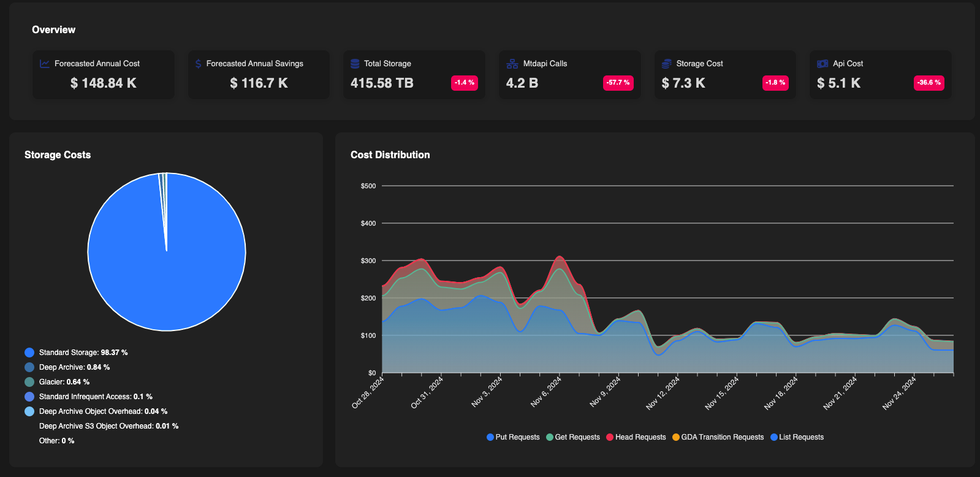
Task: Click Deep Archive Object Overhead: 0.04 % label
Action: coord(103,411)
